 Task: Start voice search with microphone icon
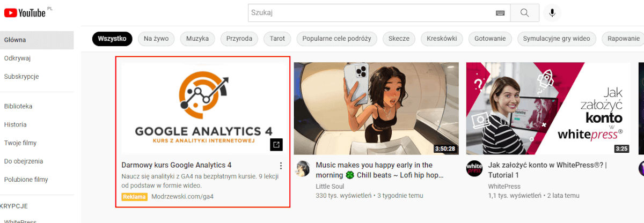click(552, 13)
